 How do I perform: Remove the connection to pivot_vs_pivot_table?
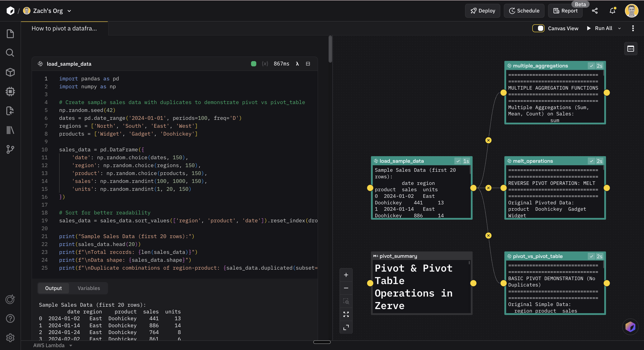pyautogui.click(x=488, y=236)
